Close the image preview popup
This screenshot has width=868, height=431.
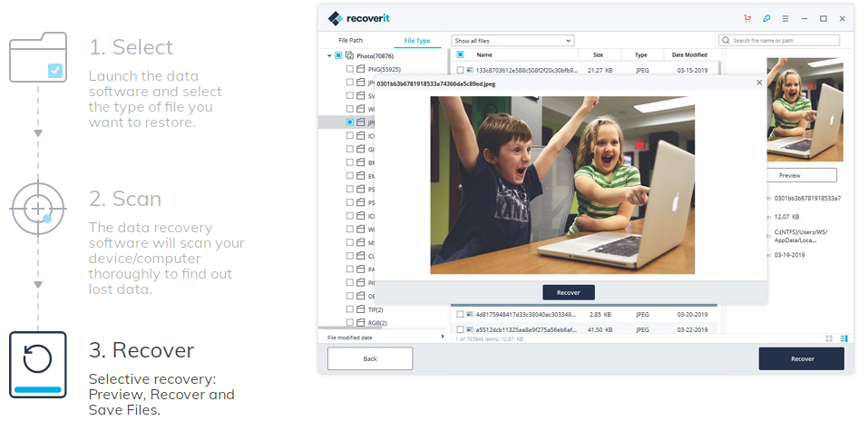tap(759, 83)
